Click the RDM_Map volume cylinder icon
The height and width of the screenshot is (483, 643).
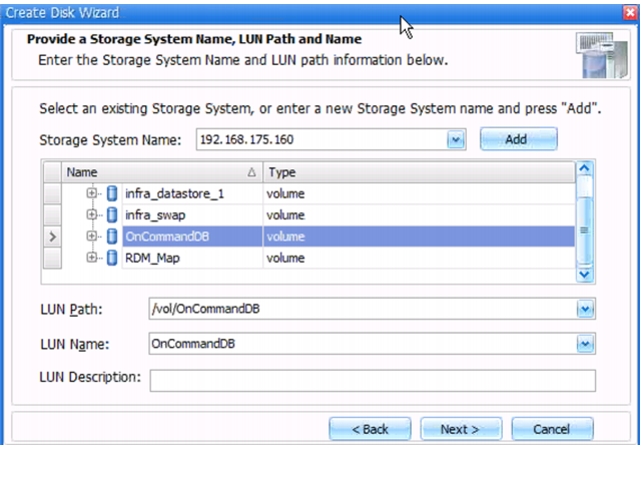(x=112, y=258)
